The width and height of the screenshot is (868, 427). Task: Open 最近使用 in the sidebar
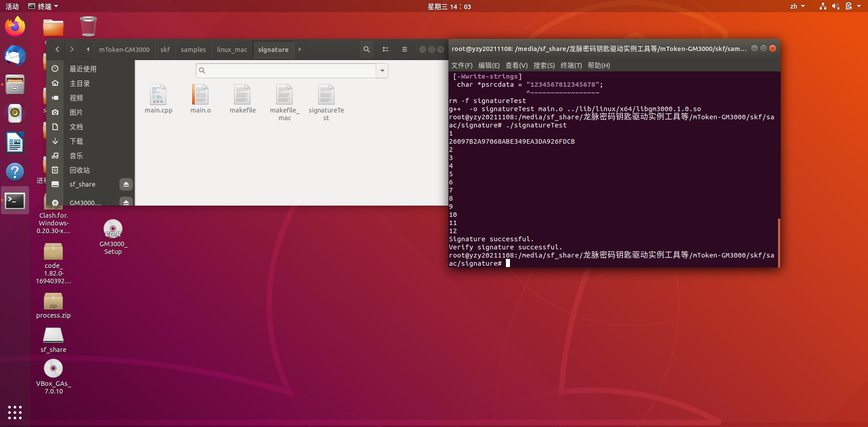(90, 69)
